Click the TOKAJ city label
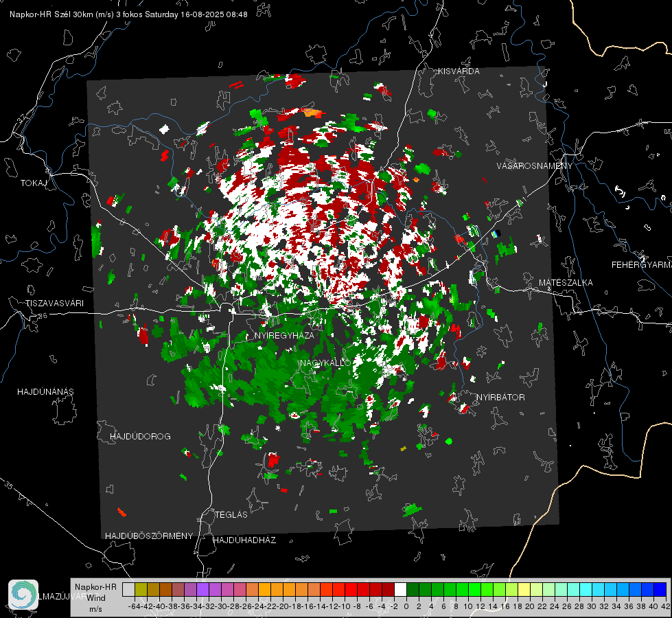The width and height of the screenshot is (672, 618). 34,183
